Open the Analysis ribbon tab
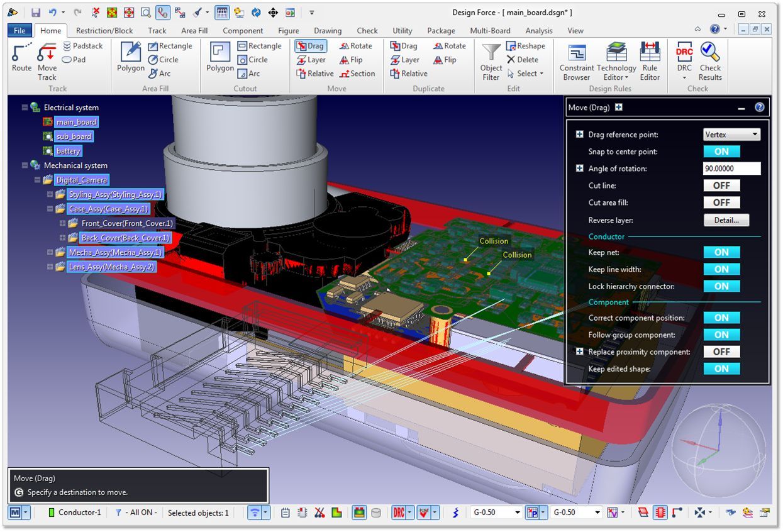This screenshot has width=783, height=532. click(x=538, y=30)
